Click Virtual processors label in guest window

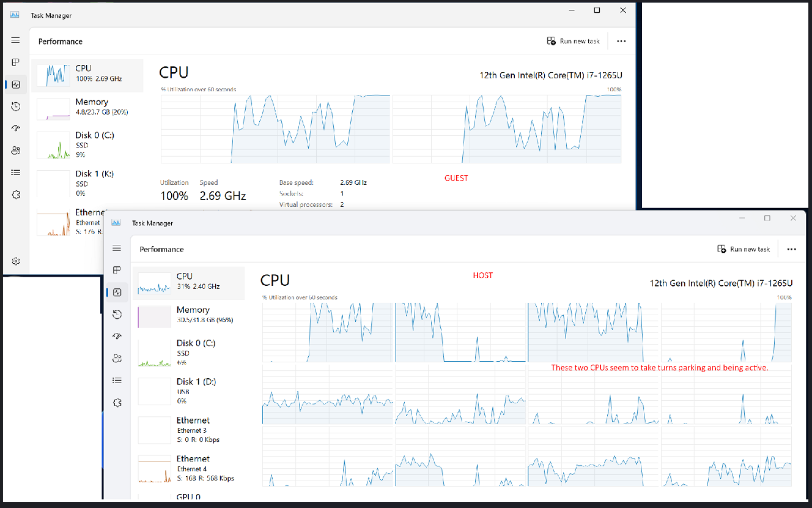tap(306, 204)
